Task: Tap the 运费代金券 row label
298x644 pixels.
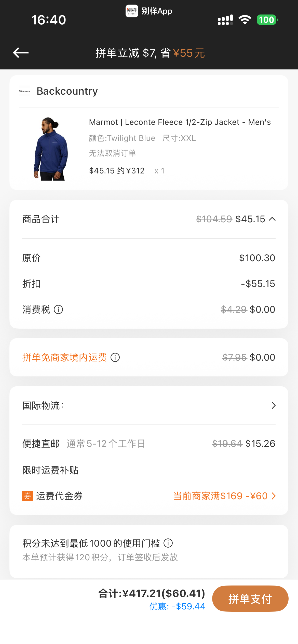Action: [x=59, y=496]
